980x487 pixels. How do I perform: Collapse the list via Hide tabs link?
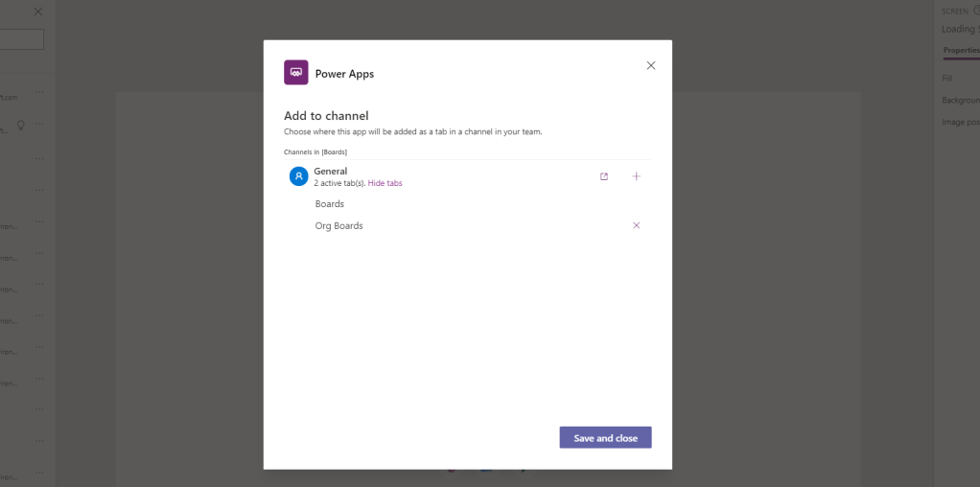coord(385,183)
